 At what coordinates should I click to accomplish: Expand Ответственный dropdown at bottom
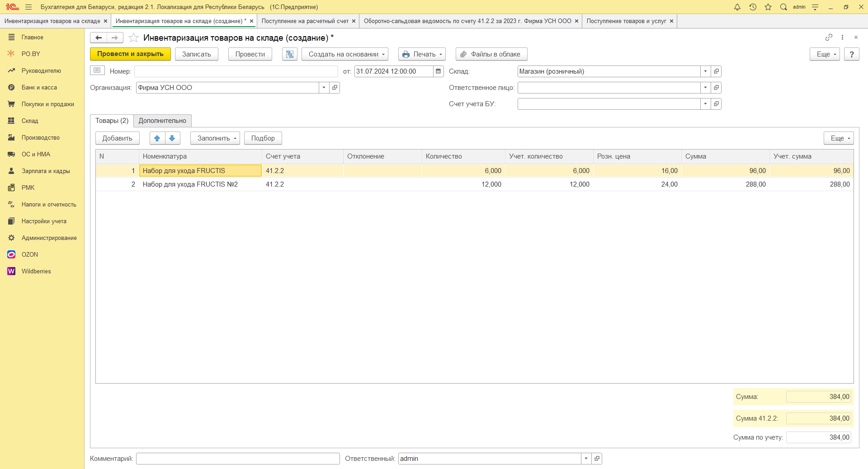point(586,459)
